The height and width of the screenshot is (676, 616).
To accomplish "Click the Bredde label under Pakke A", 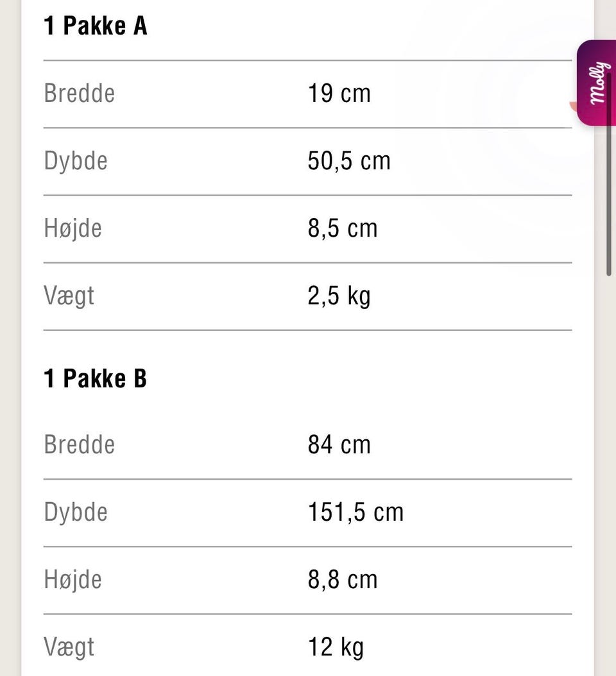I will [x=80, y=94].
